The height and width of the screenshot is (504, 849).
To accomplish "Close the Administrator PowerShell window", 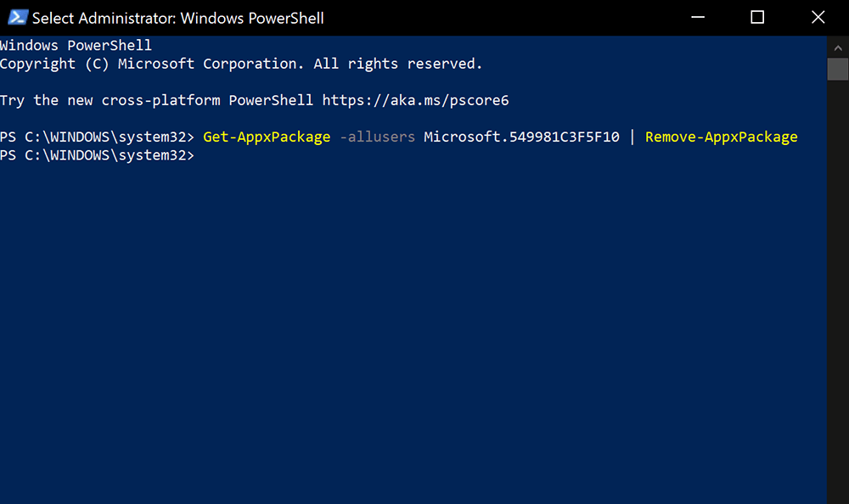I will [818, 17].
